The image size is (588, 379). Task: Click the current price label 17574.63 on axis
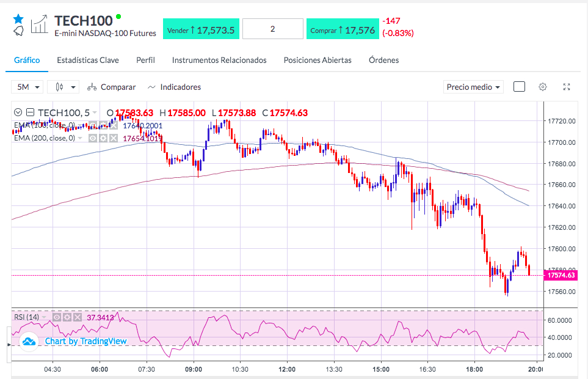561,275
